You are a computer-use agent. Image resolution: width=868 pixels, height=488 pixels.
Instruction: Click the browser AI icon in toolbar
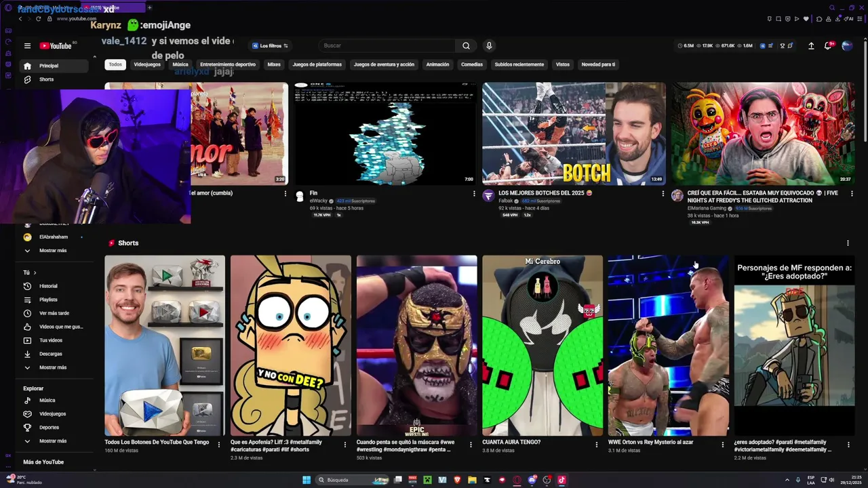pos(849,18)
